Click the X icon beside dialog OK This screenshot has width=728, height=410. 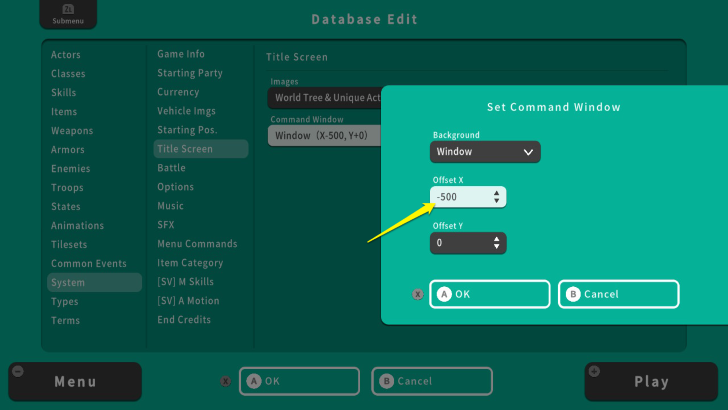click(x=418, y=294)
